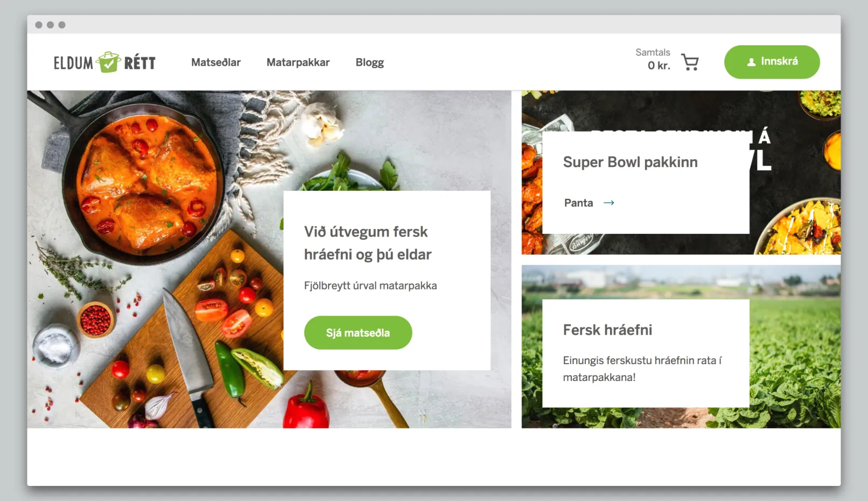This screenshot has width=868, height=501.
Task: Click the middle window minimize dot
Action: coord(50,25)
